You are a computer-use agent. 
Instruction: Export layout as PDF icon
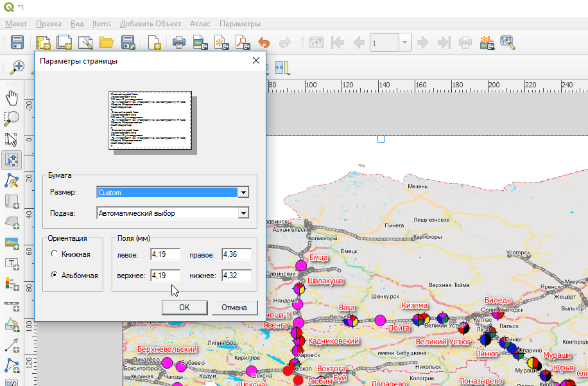click(241, 42)
